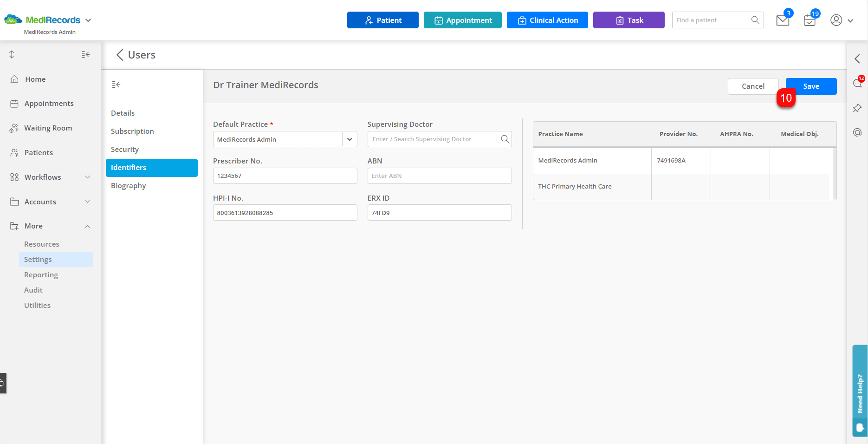
Task: Click the Patients person icon in sidebar
Action: [x=14, y=152]
